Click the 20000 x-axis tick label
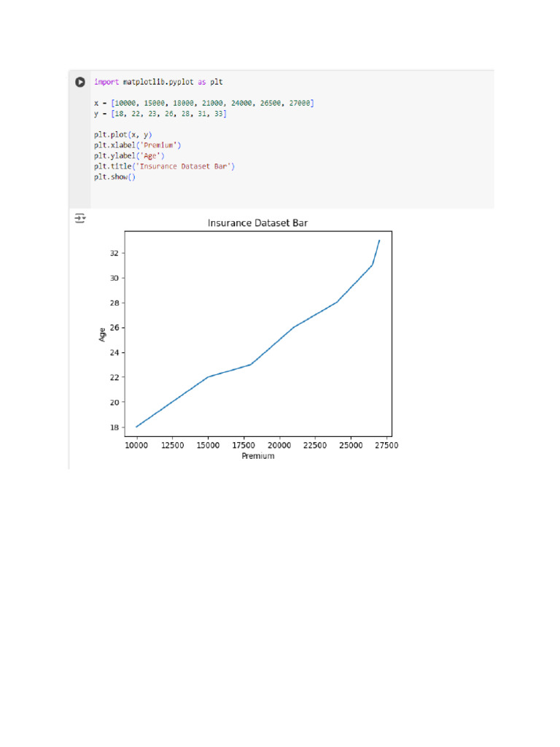 279,445
